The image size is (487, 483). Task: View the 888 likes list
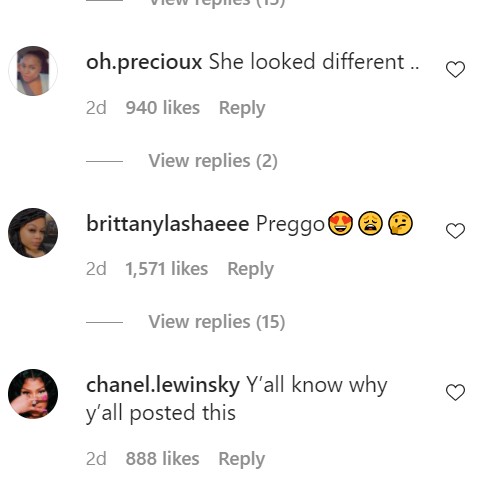coord(162,459)
